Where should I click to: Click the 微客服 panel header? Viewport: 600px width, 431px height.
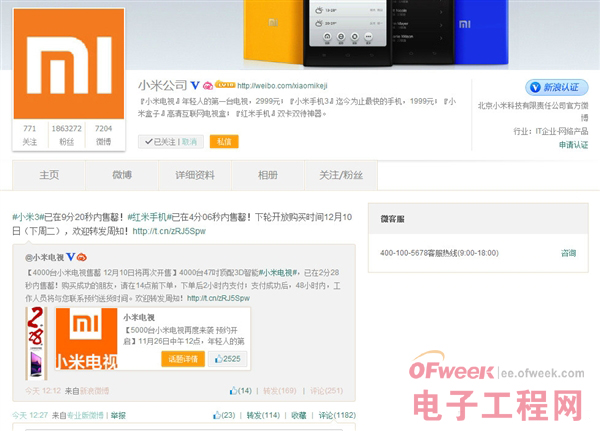(x=478, y=219)
